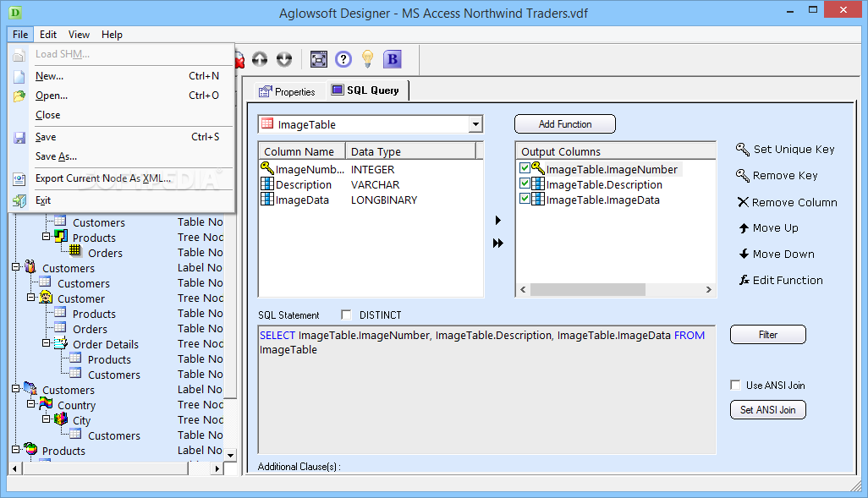Click the Orders grid icon under Products
The width and height of the screenshot is (868, 498).
pyautogui.click(x=75, y=252)
